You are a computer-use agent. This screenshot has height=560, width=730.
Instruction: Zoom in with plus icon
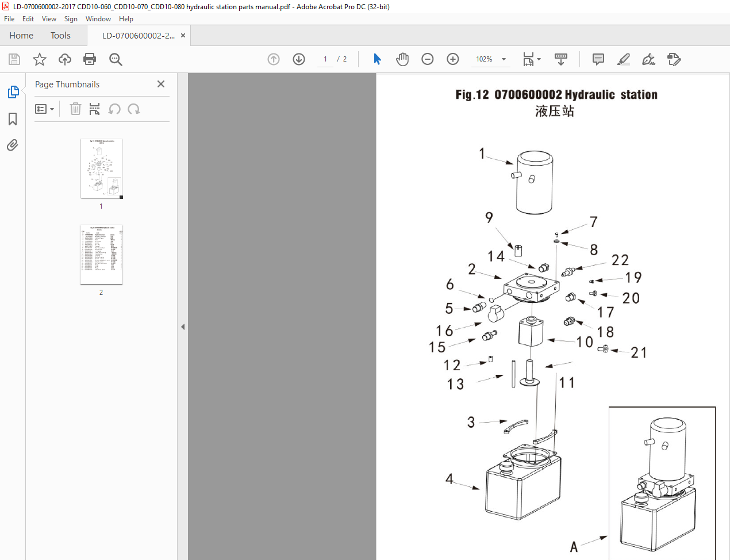(453, 59)
